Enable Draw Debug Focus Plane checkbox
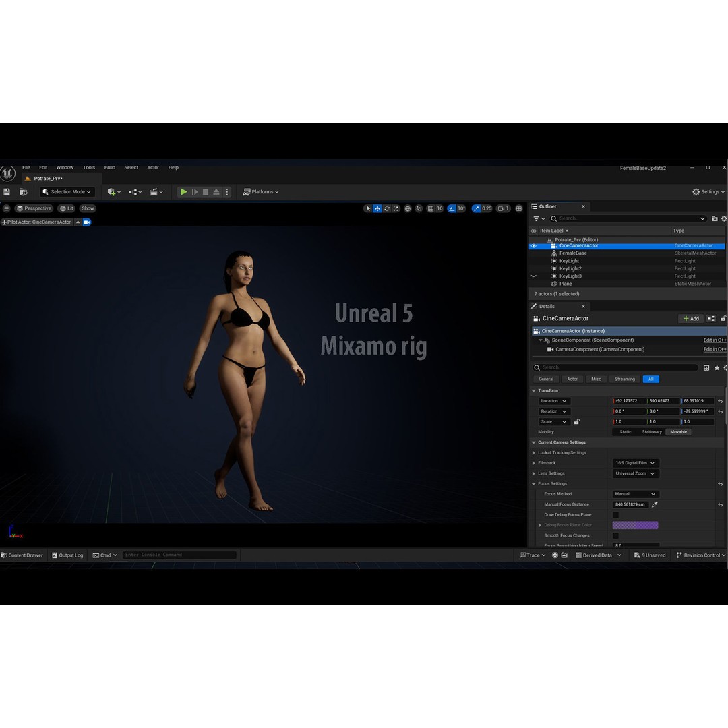This screenshot has width=728, height=728. 615,515
